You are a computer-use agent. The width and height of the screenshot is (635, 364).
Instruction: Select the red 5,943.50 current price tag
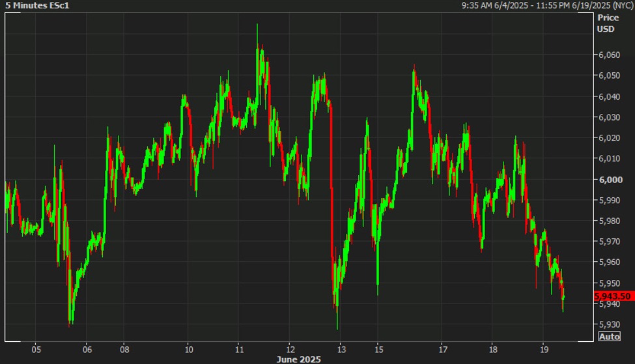613,296
